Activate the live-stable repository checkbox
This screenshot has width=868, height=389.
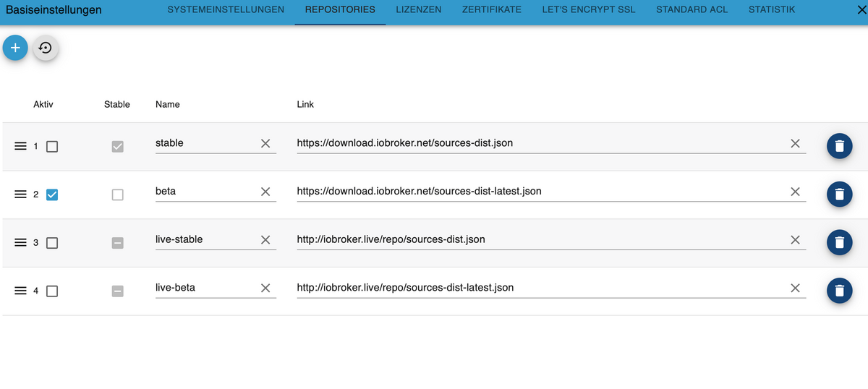tap(52, 243)
